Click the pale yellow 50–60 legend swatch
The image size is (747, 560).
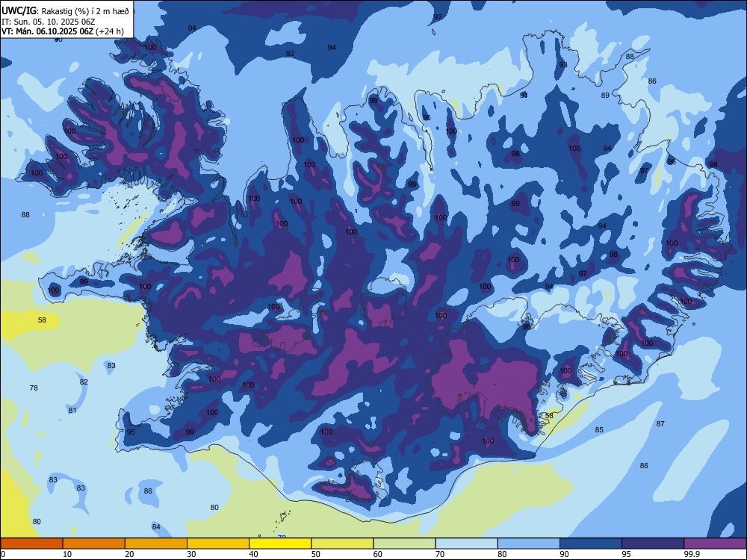(x=343, y=544)
